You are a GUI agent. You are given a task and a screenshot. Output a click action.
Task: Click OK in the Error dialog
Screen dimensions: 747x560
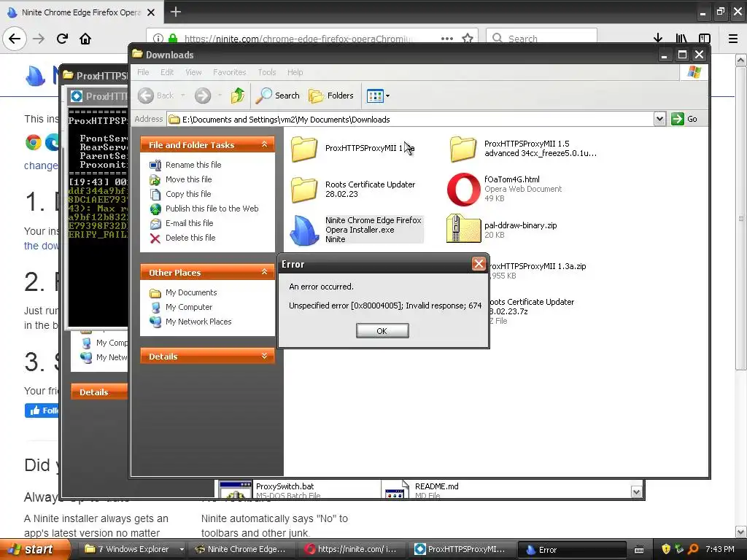click(x=382, y=330)
